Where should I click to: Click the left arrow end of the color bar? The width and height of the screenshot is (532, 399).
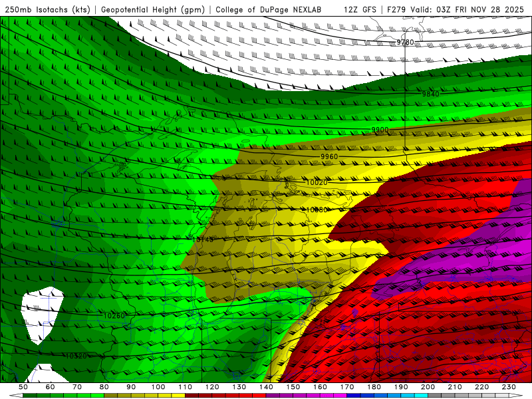[16, 396]
